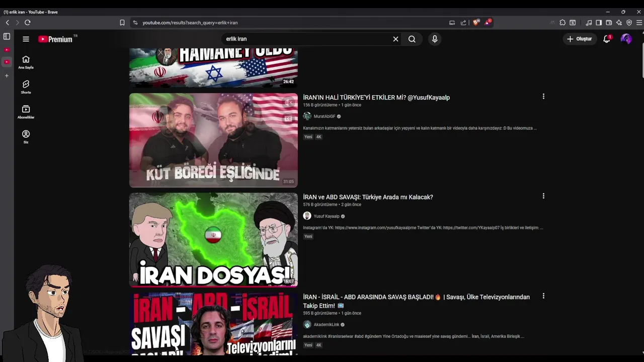Open title 'İRAN - İSRAİL - ABD ARASINDA SAVAŞ BAŞLADI!'
Screen dimensions: 644x362
click(416, 301)
